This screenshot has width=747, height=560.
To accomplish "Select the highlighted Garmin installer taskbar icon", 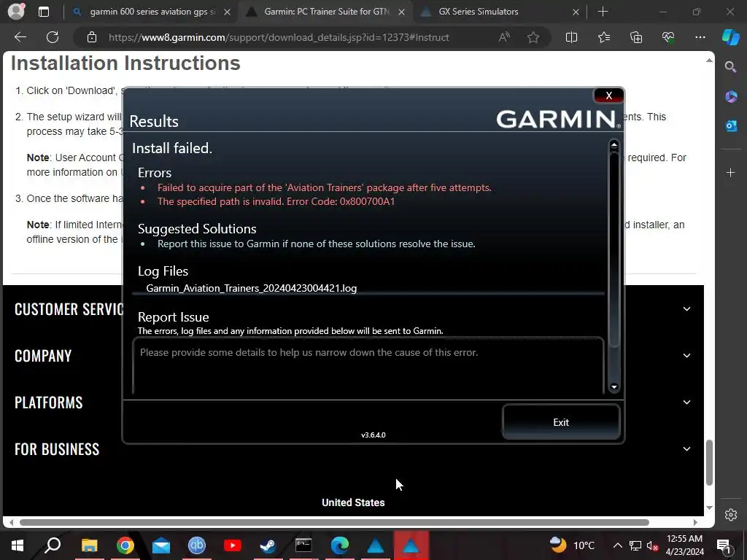I will tap(411, 545).
